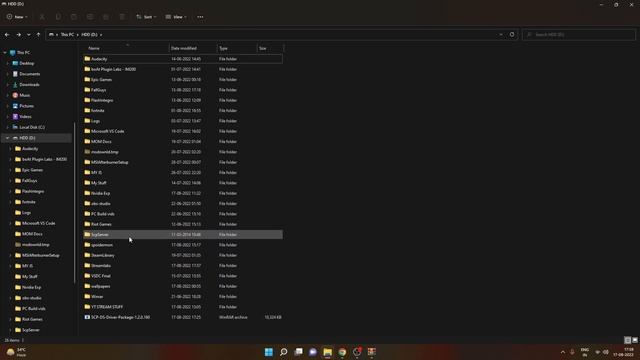Open taskbar Search magnifier icon
Viewport: 640px width, 360px height.
283,352
